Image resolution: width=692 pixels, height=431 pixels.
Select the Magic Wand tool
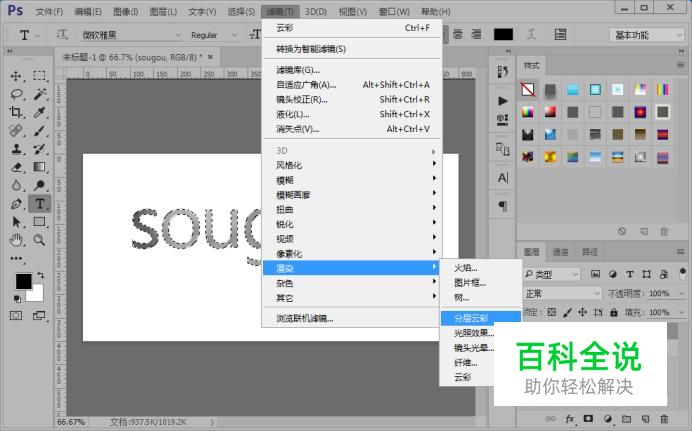(40, 94)
